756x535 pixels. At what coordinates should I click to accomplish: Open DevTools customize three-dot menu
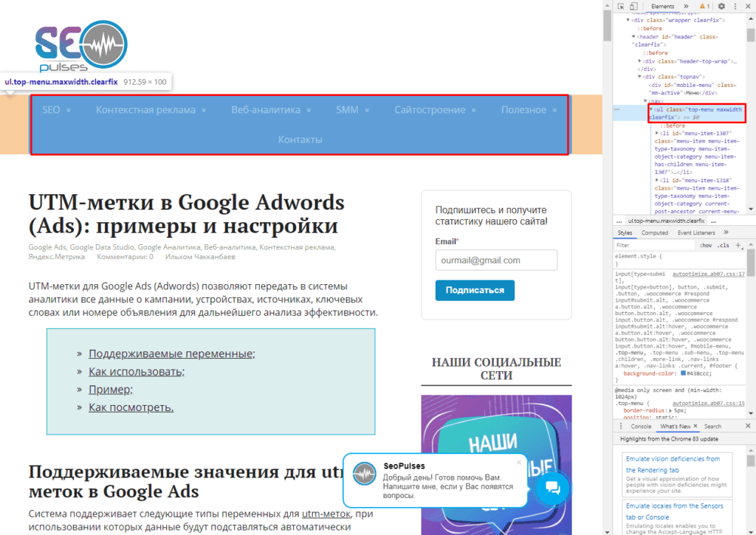[x=735, y=6]
